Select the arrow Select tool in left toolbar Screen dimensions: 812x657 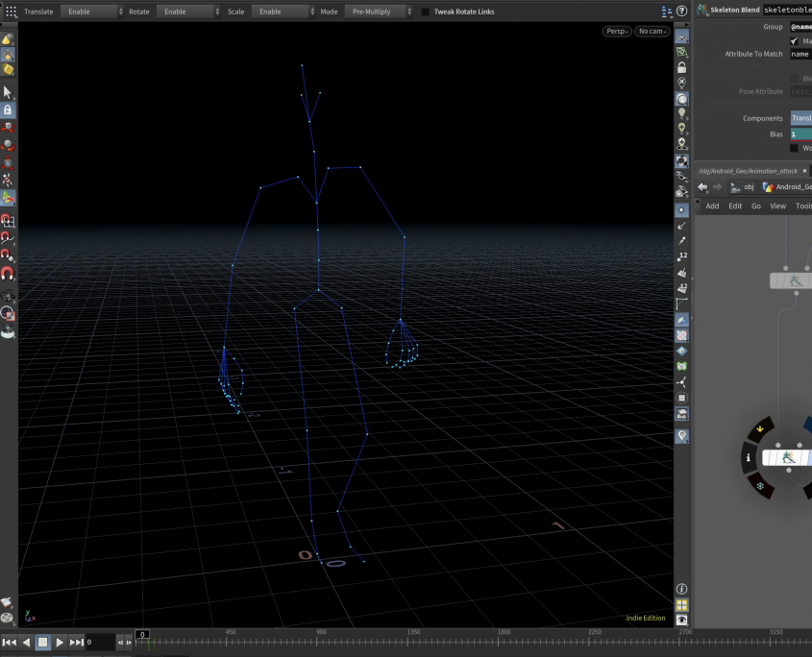coord(9,93)
